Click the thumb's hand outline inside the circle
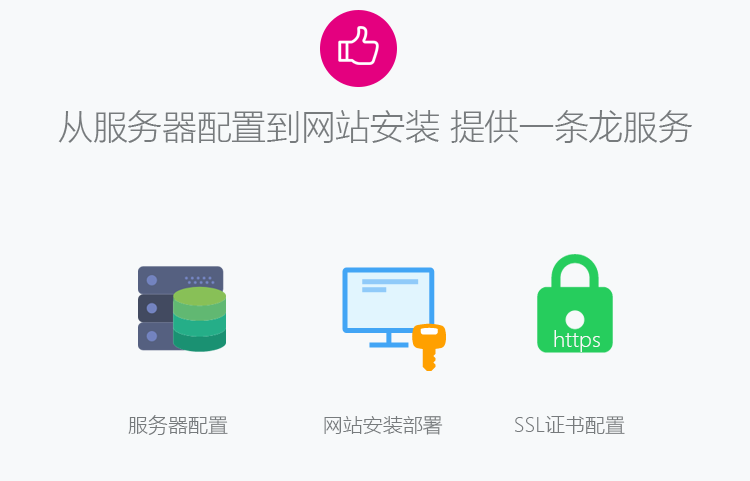Image resolution: width=750 pixels, height=481 pixels. [358, 45]
